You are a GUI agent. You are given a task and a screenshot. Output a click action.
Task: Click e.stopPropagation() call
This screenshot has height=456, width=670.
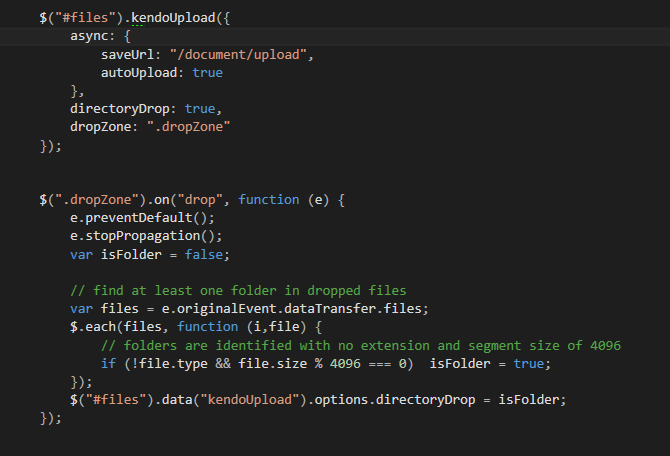coord(146,236)
